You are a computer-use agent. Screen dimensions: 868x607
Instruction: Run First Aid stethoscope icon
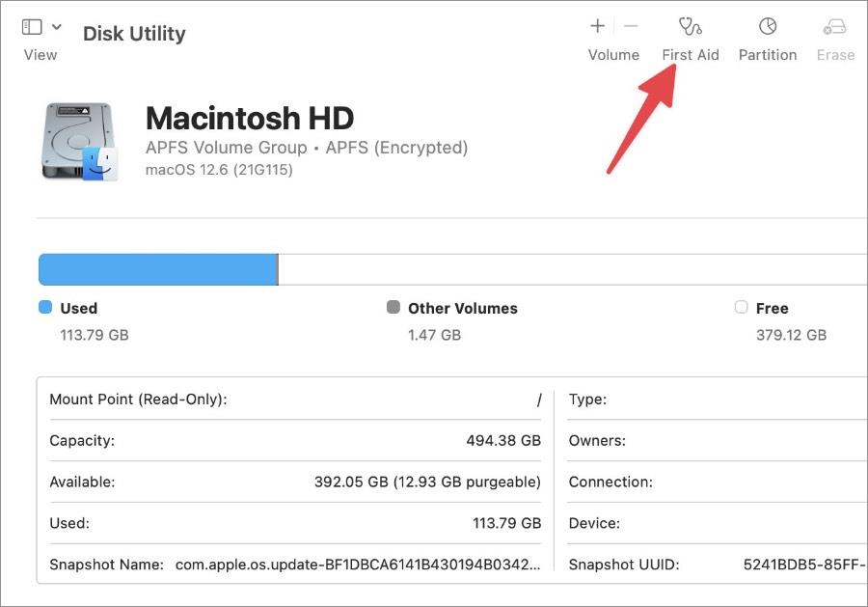[690, 26]
